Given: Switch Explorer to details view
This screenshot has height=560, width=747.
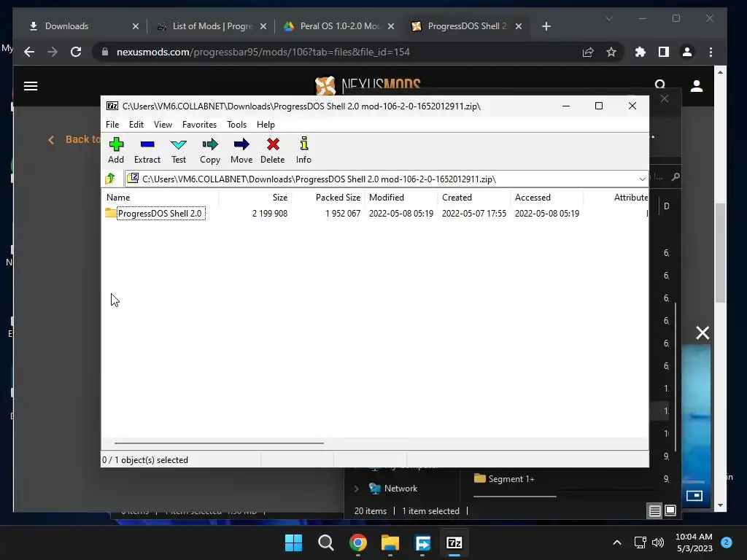Looking at the screenshot, I should click(654, 511).
